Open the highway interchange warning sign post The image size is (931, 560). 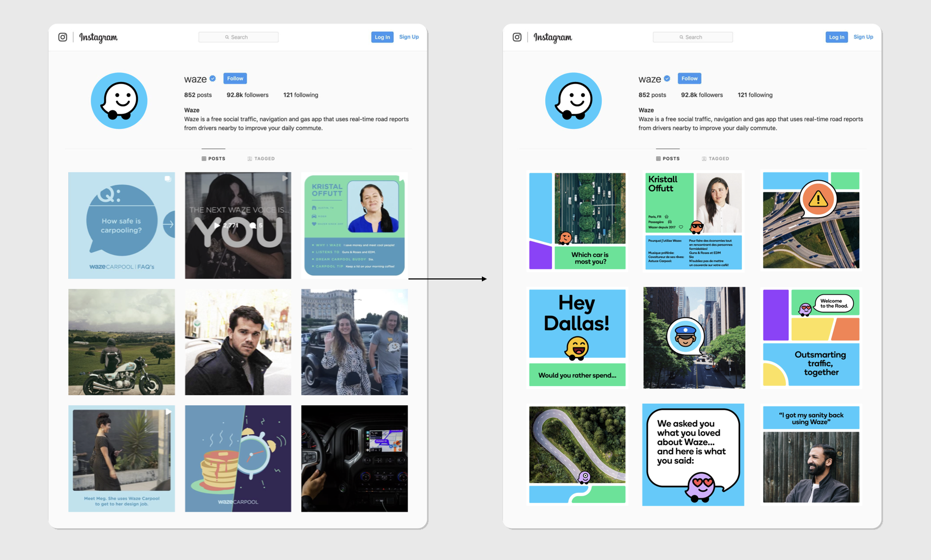pyautogui.click(x=811, y=220)
